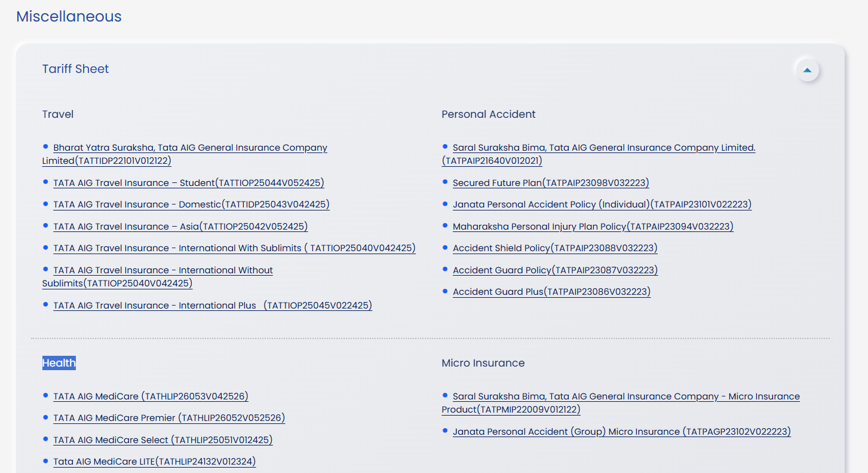Open Travel Insurance Asia tariff link
This screenshot has height=473, width=868.
pos(180,227)
